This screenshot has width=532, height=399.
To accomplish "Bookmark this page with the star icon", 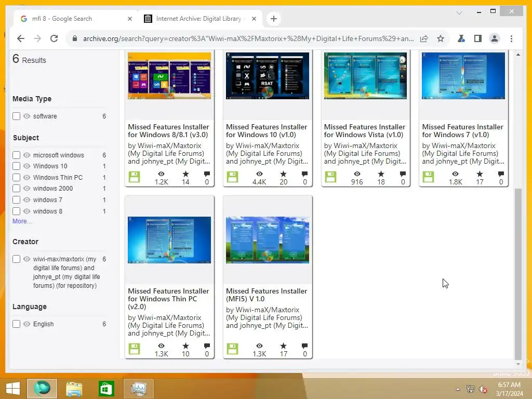I will tap(441, 38).
